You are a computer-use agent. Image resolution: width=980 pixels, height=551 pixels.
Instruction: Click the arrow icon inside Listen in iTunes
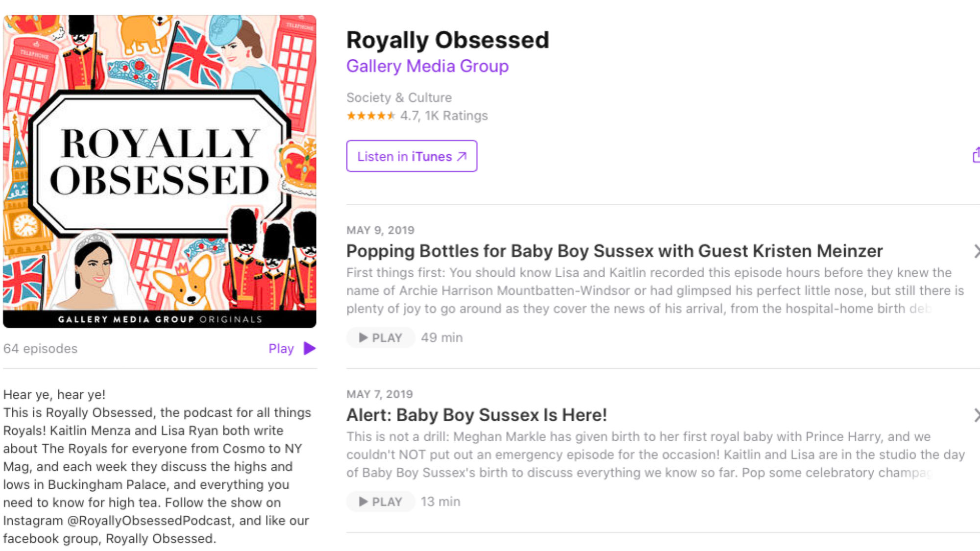[x=462, y=157]
